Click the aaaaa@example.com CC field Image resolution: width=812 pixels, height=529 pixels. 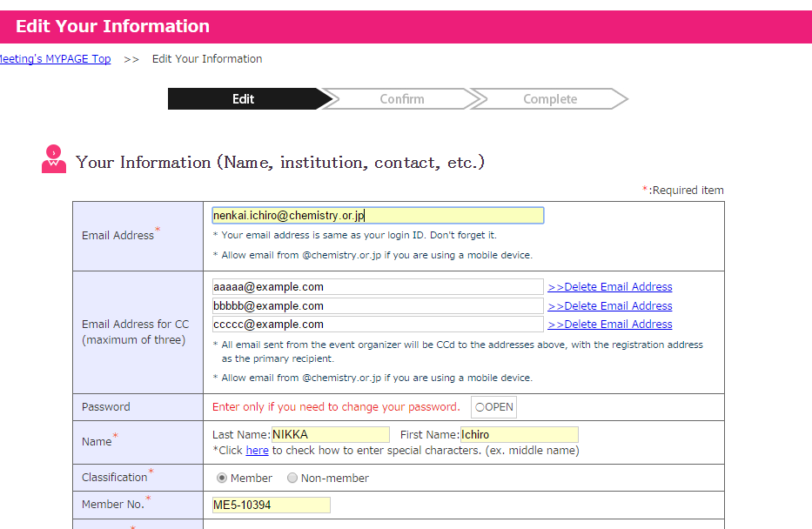378,287
